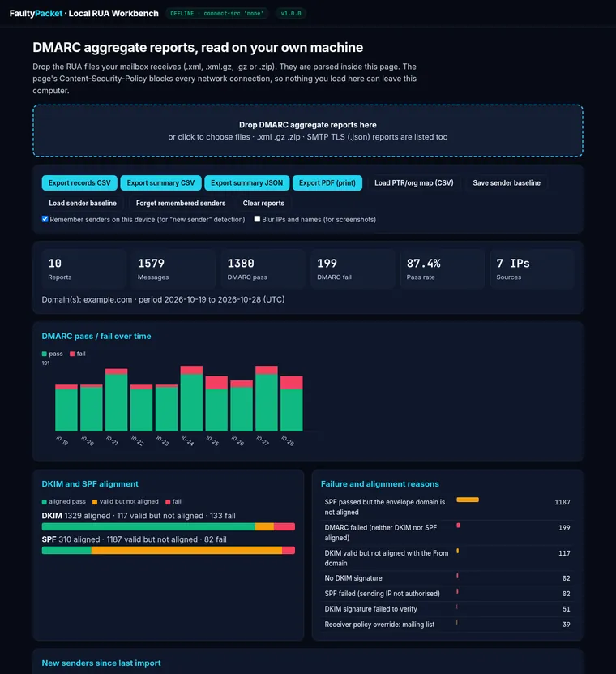Export the summary as JSON
The image size is (616, 674).
(246, 182)
